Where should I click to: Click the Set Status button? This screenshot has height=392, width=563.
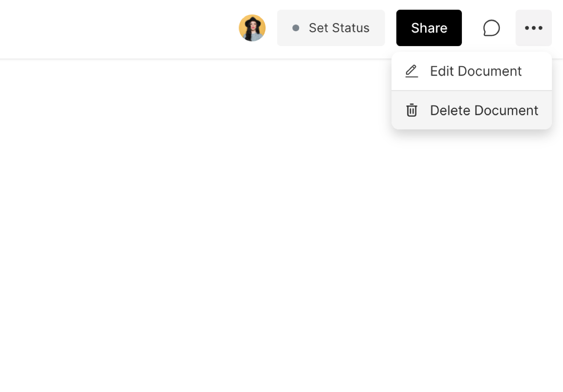pos(331,28)
